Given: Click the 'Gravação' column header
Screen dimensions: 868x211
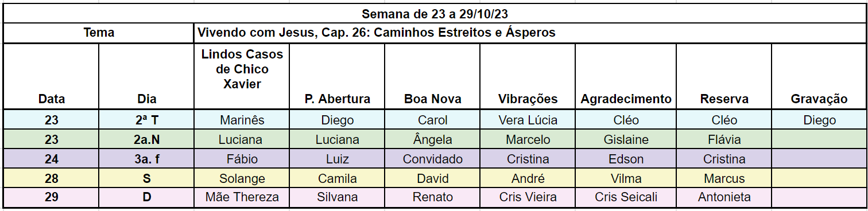Looking at the screenshot, I should click(x=819, y=76).
